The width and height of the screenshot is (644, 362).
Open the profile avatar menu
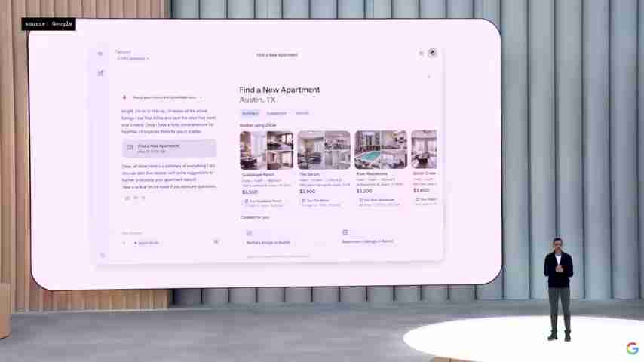[x=432, y=53]
